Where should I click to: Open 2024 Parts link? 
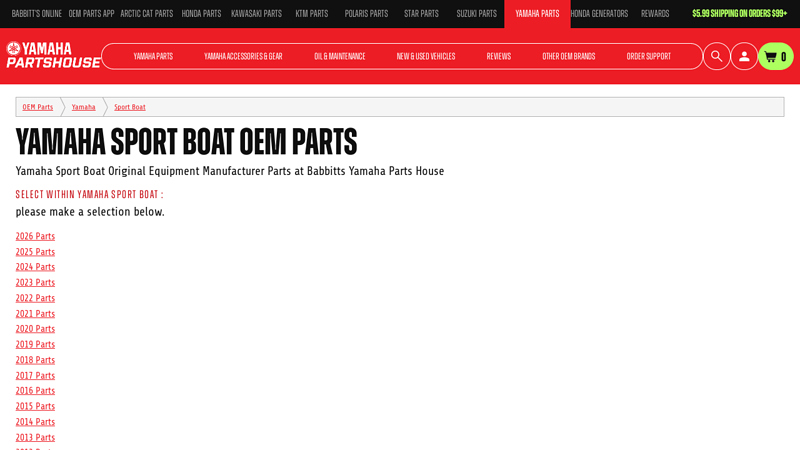(x=35, y=267)
